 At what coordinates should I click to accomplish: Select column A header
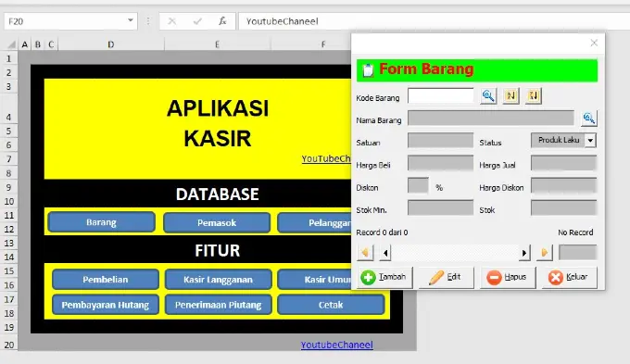pyautogui.click(x=24, y=44)
